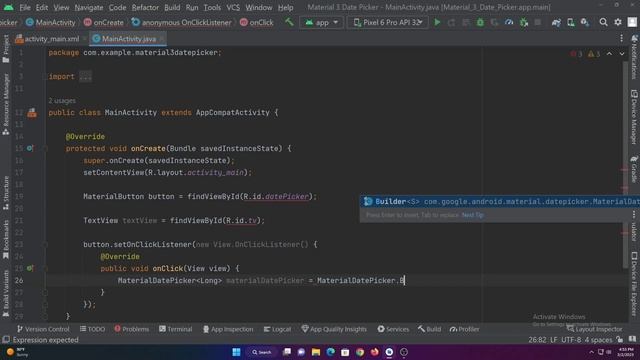640x360 pixels.
Task: Click the override gutter icon on line 25
Action: point(30,269)
